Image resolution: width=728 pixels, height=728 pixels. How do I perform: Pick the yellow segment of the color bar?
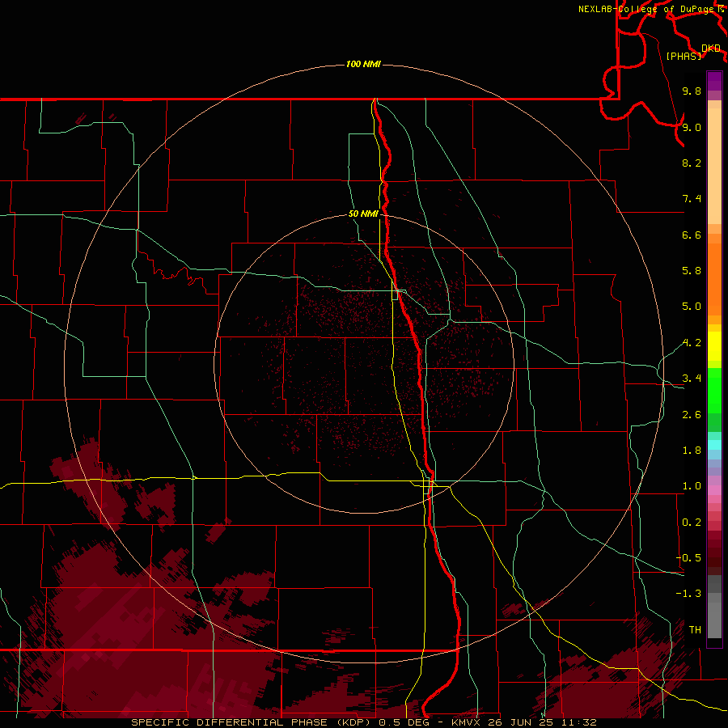click(714, 346)
